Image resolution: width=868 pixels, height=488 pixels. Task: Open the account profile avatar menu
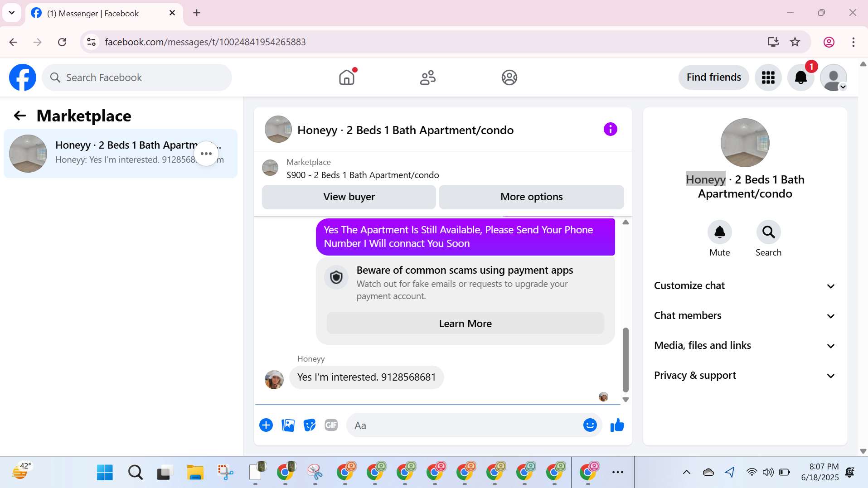tap(834, 77)
